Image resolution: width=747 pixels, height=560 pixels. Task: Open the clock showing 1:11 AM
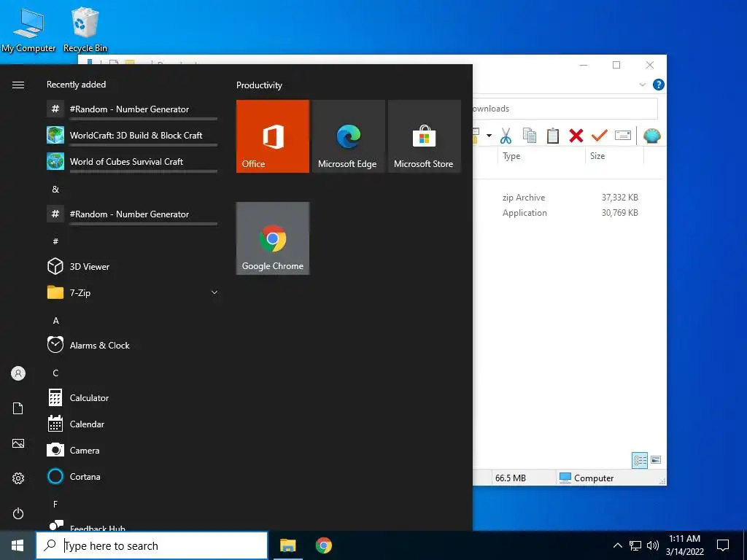(x=684, y=545)
